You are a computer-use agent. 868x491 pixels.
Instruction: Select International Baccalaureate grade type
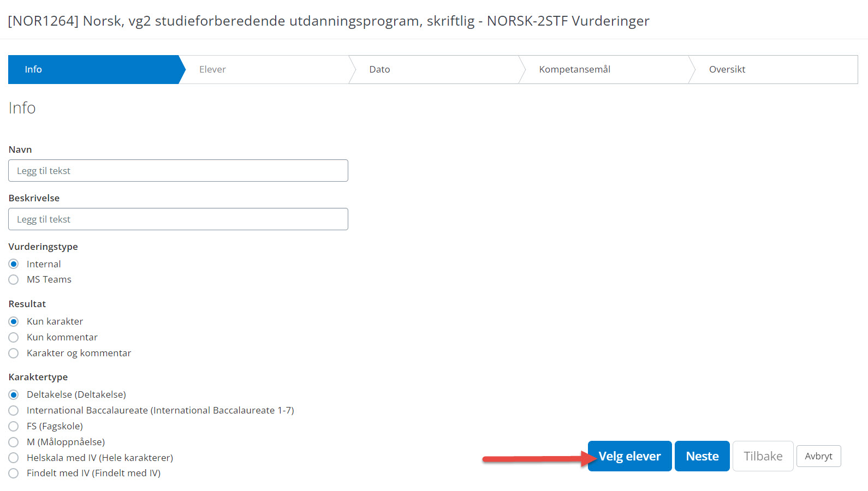click(x=14, y=411)
